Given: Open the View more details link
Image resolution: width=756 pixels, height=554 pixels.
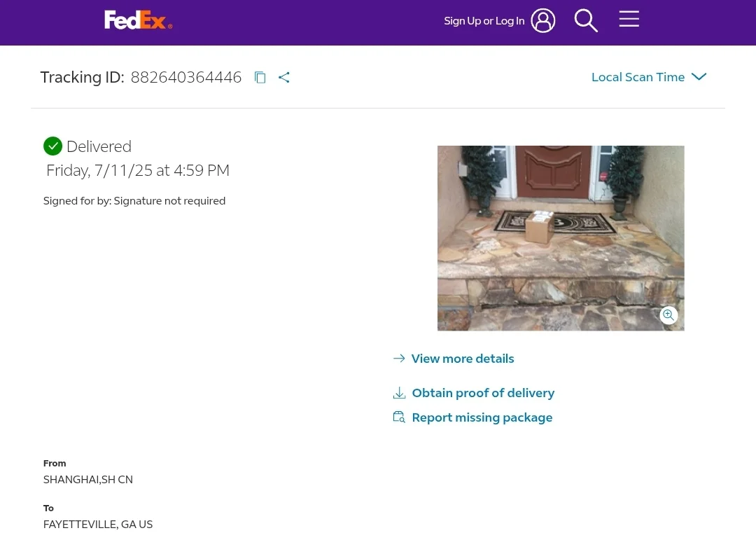Looking at the screenshot, I should click(x=463, y=359).
